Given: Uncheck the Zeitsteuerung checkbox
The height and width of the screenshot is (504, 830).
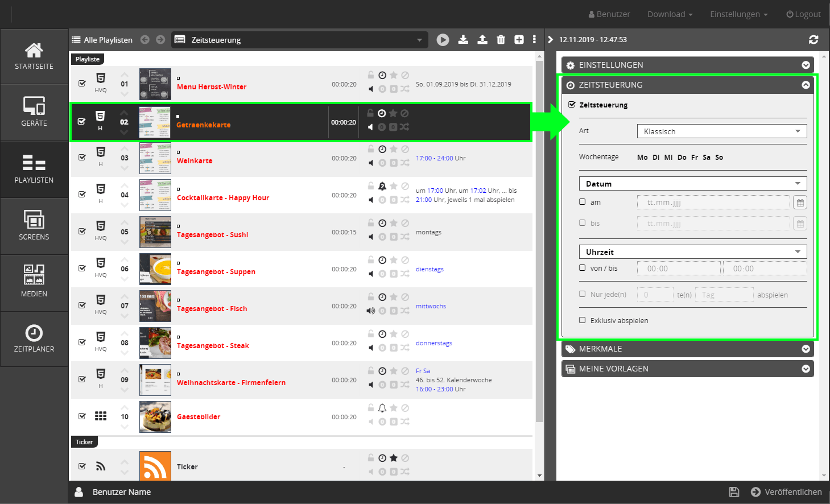Looking at the screenshot, I should pyautogui.click(x=572, y=105).
